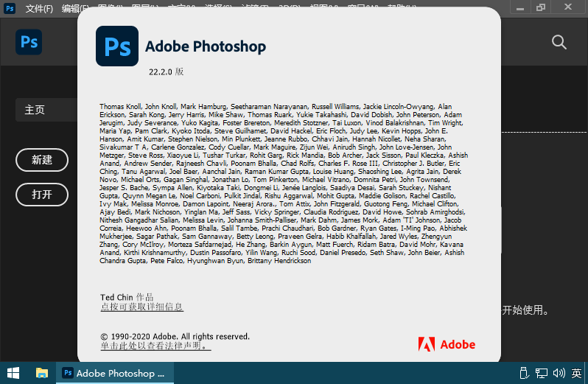The width and height of the screenshot is (588, 384).
Task: Click the 打开 button
Action: tap(42, 195)
